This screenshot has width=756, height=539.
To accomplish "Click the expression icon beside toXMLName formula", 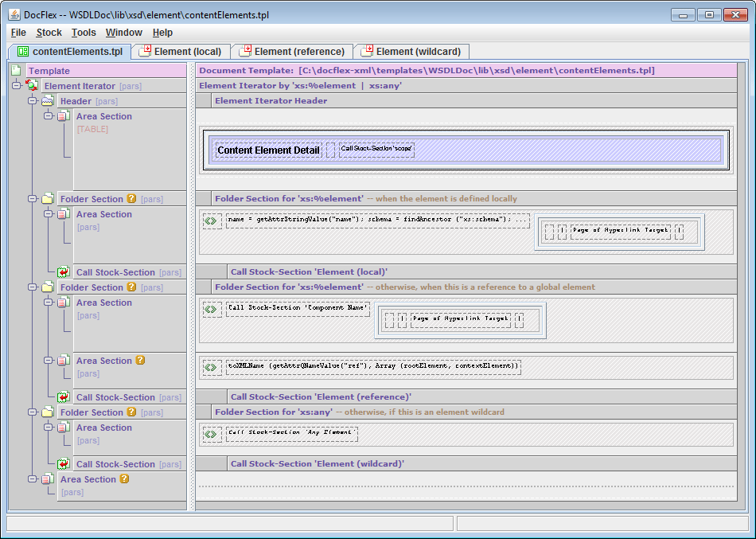I will pos(212,367).
